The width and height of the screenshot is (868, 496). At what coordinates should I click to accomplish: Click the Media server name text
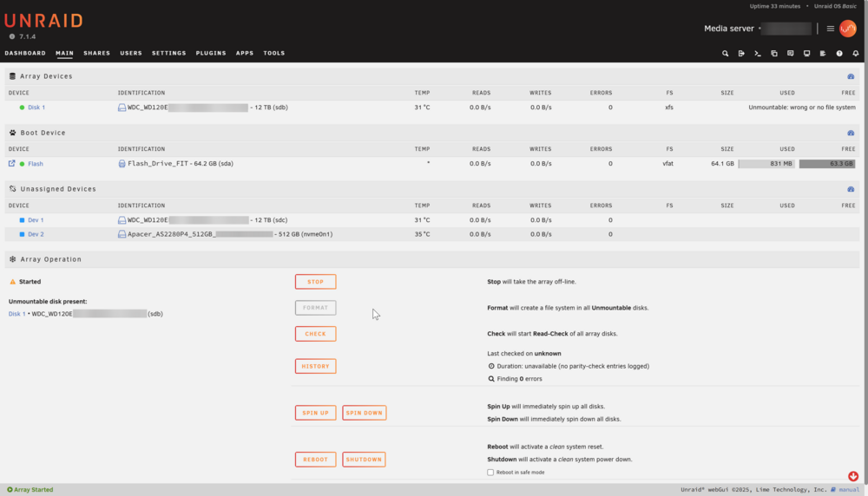pos(729,29)
